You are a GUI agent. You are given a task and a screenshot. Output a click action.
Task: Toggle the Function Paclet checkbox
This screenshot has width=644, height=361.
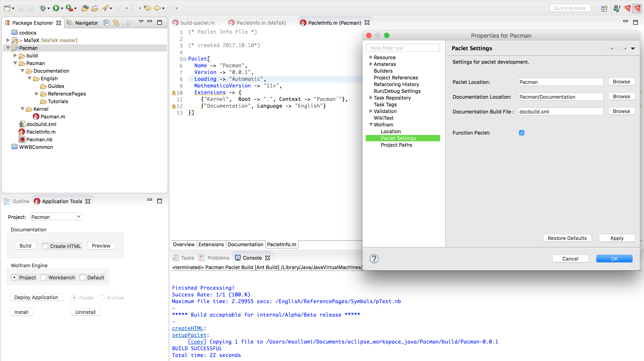[522, 132]
